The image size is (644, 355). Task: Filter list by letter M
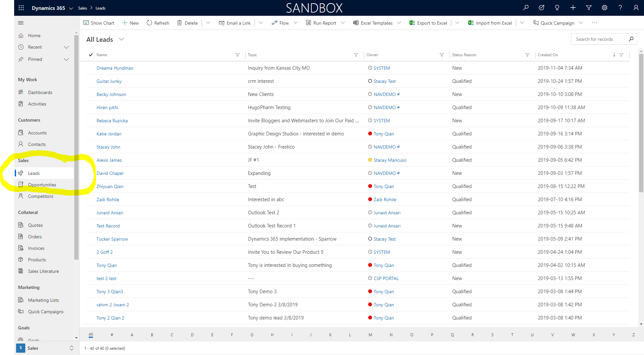coord(370,335)
